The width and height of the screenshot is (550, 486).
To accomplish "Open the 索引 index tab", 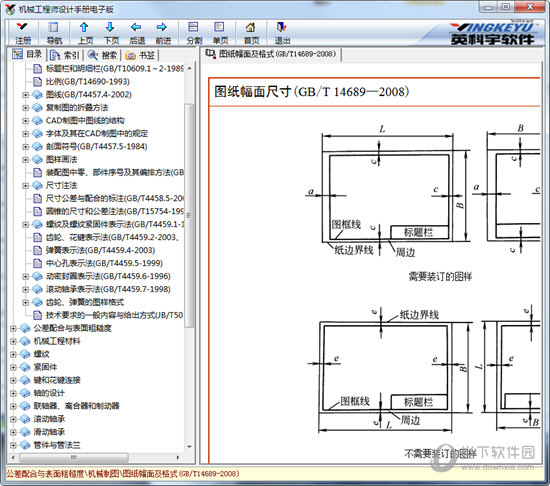I will [x=65, y=55].
